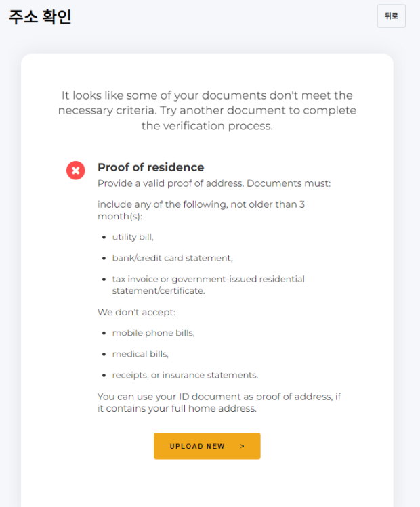
Task: Select the bank/credit card statement item
Action: tap(173, 258)
